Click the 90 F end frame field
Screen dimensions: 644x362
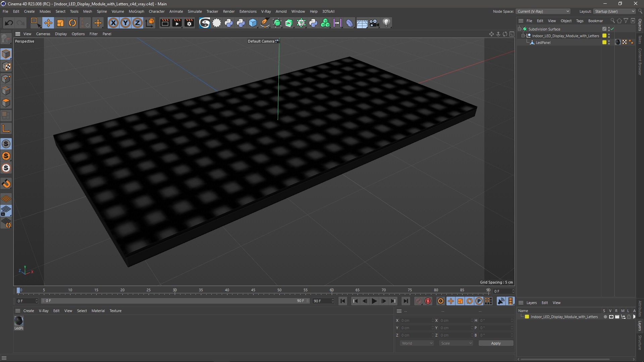tap(323, 301)
